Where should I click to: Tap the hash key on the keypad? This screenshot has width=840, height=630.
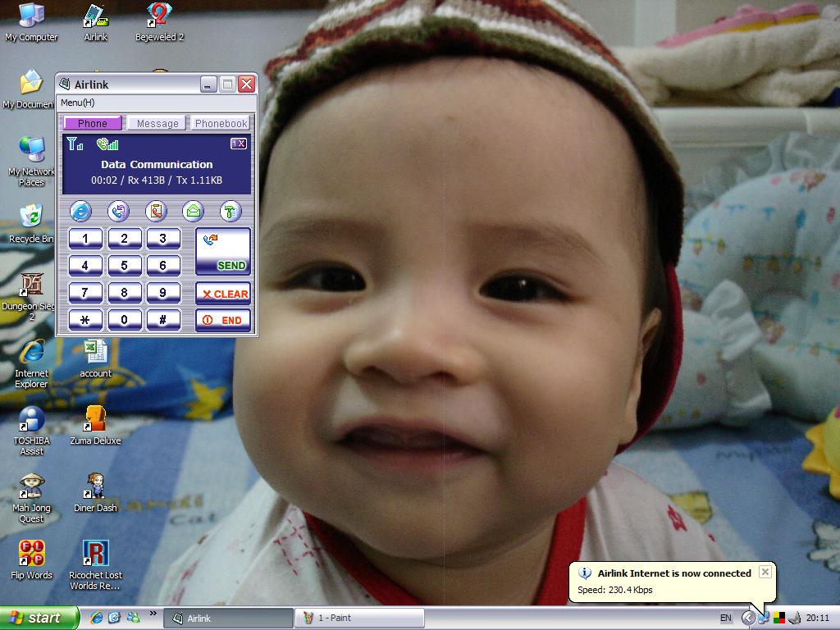(163, 320)
